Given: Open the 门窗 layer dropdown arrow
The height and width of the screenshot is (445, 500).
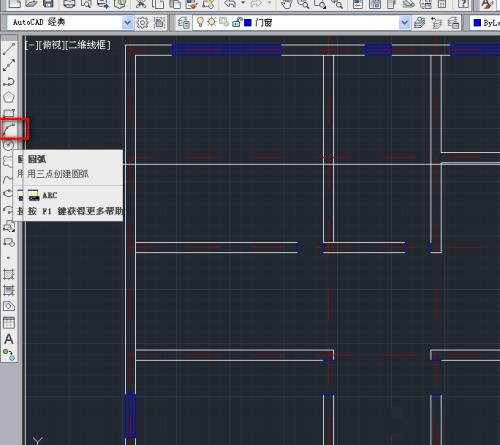Looking at the screenshot, I should click(404, 23).
